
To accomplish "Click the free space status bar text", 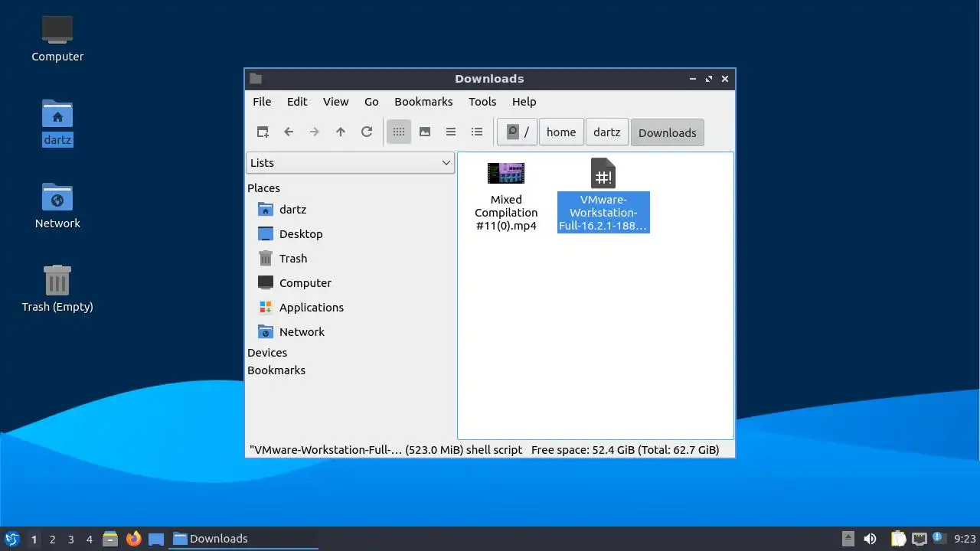I will 625,449.
